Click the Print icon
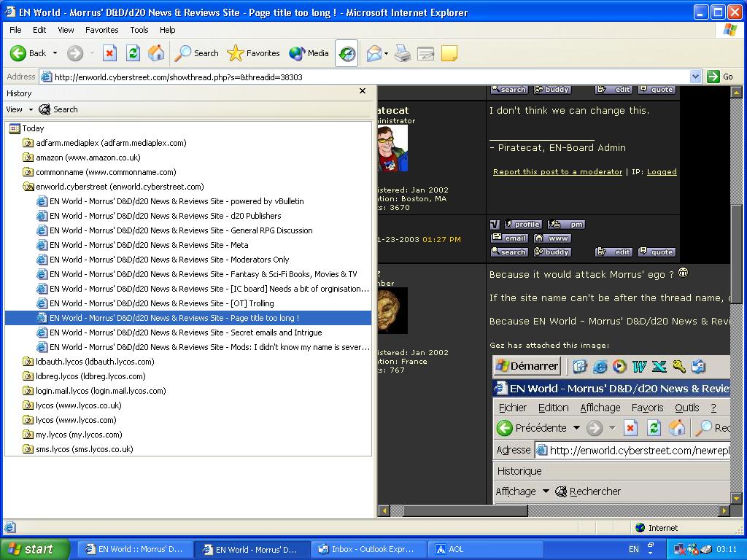The height and width of the screenshot is (560, 747). pos(403,53)
